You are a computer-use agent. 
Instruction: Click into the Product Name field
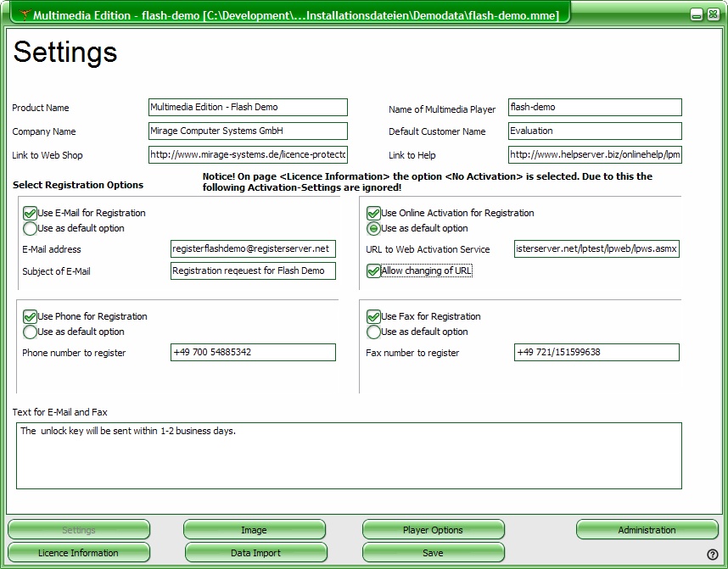pyautogui.click(x=248, y=108)
